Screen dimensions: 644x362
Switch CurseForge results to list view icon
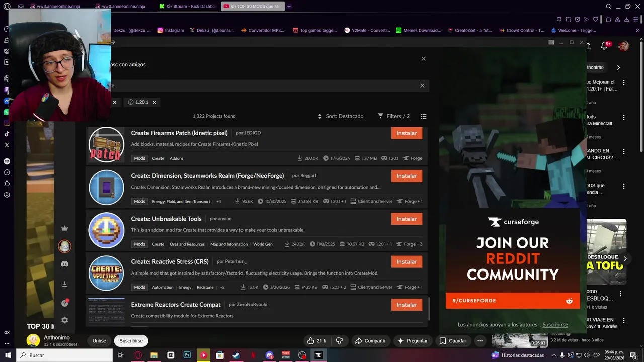(424, 116)
